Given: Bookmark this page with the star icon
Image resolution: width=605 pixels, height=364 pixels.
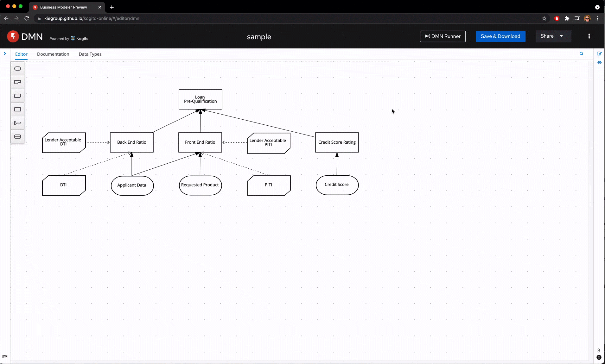Looking at the screenshot, I should point(544,18).
